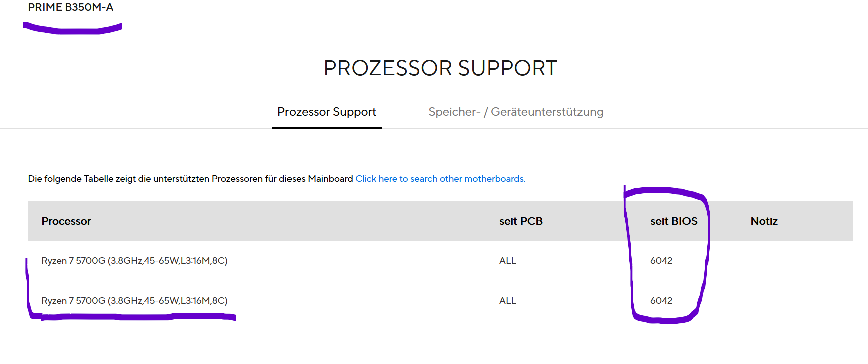Click the PROZESSOR SUPPORT main heading
The height and width of the screenshot is (364, 868).
(x=440, y=68)
